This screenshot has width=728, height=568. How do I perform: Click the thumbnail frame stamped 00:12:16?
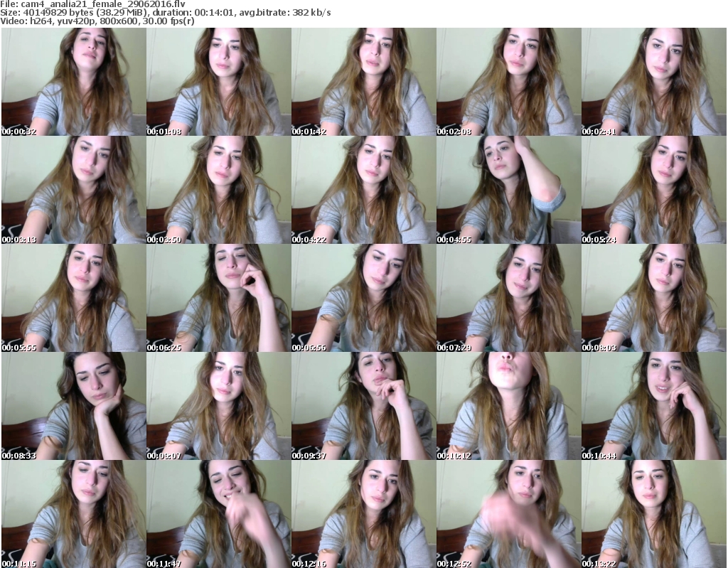tap(363, 514)
